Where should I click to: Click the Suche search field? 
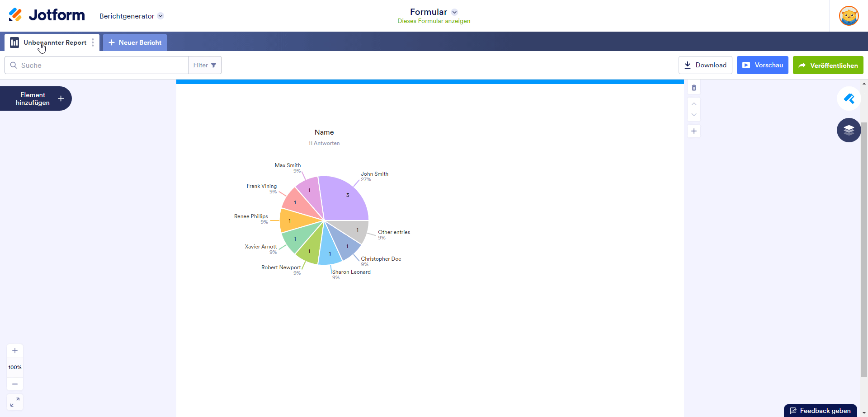pos(97,65)
